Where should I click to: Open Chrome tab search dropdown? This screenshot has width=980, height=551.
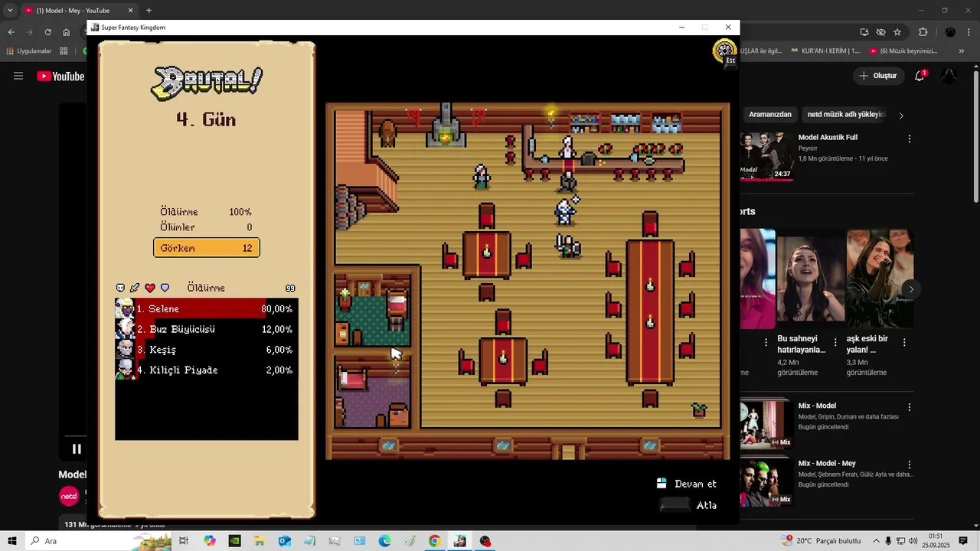[x=10, y=11]
